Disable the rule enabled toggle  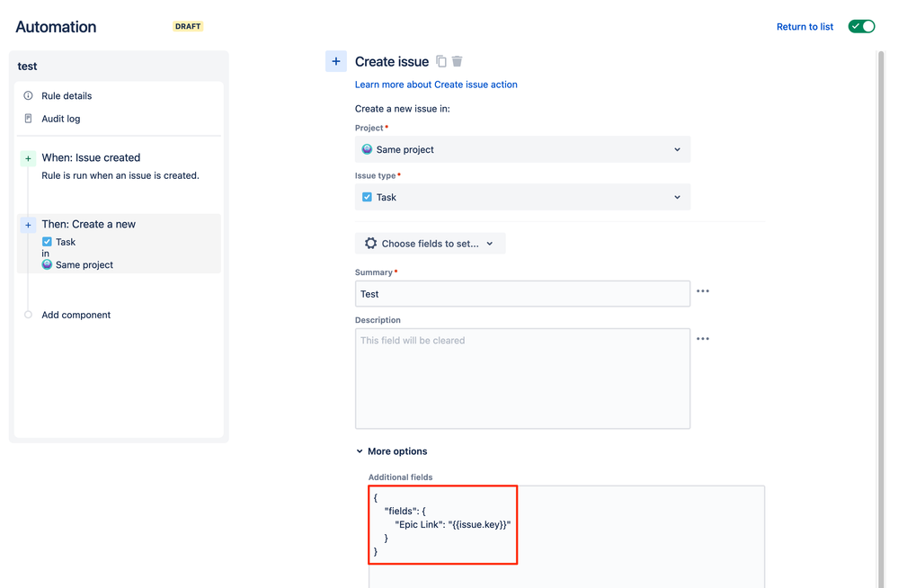coord(861,26)
